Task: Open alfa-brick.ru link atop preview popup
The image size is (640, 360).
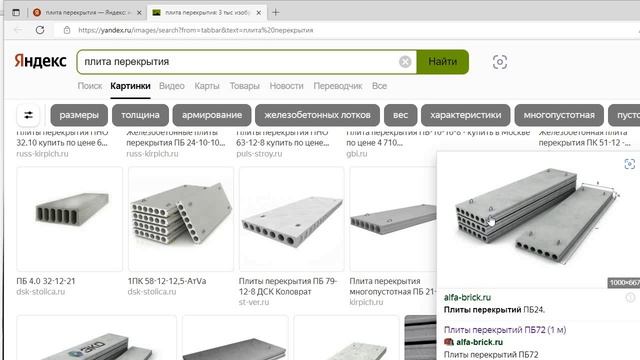Action: tap(467, 298)
